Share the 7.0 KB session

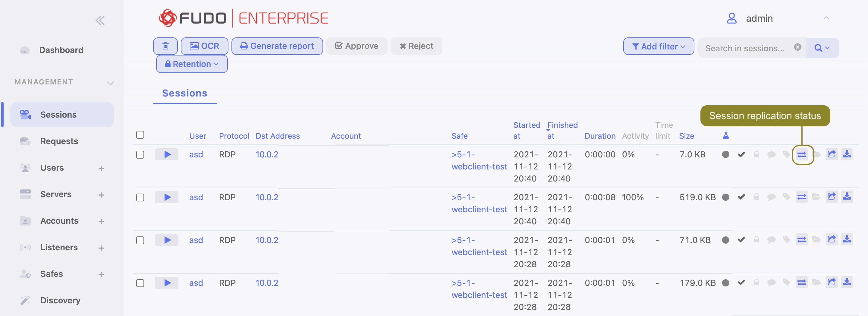(x=832, y=154)
